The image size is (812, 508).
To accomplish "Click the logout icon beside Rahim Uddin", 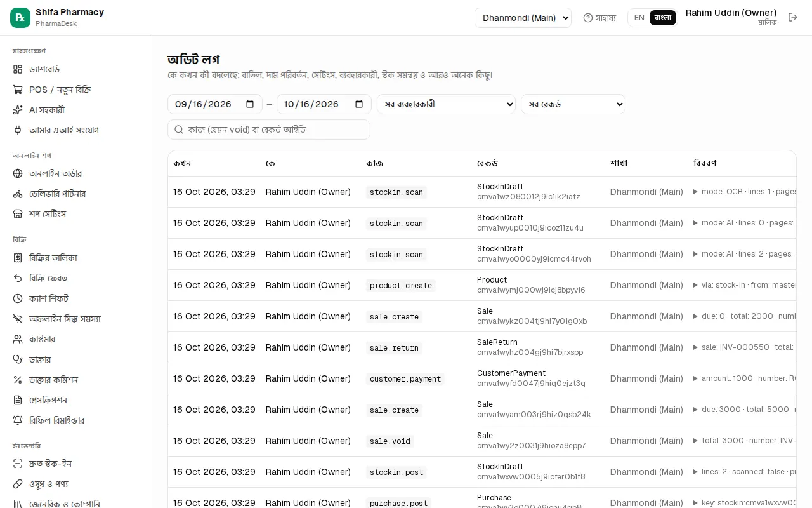I will point(793,17).
